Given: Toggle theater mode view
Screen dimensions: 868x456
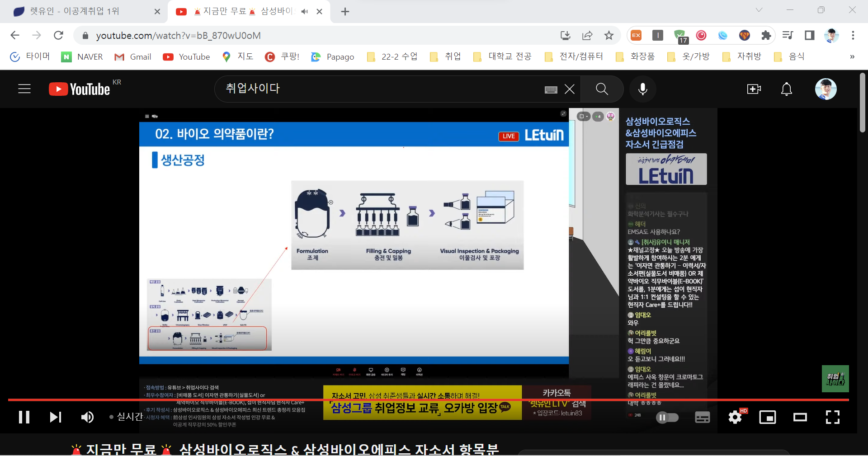Looking at the screenshot, I should coord(800,417).
